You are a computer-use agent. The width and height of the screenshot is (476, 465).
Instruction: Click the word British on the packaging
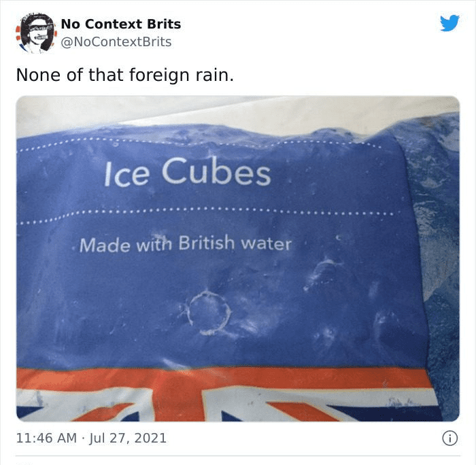[x=207, y=243]
